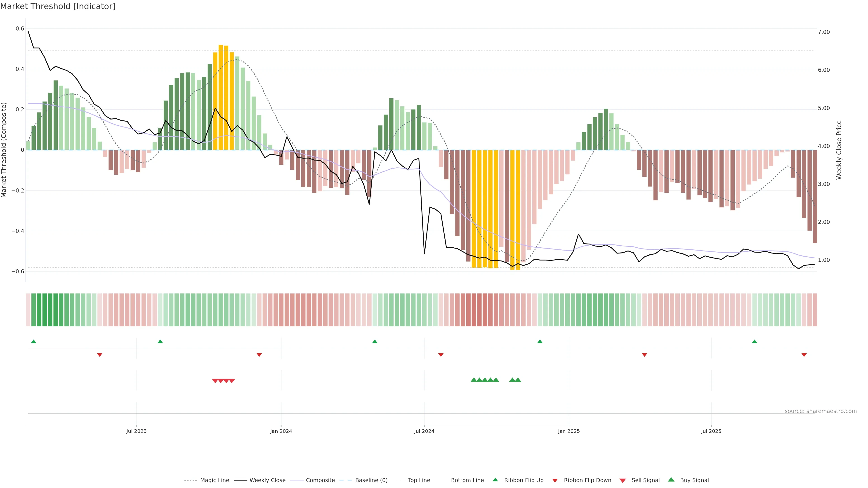This screenshot has height=488, width=868.
Task: Click the first green flip-up marker at chart start
Action: [x=33, y=342]
